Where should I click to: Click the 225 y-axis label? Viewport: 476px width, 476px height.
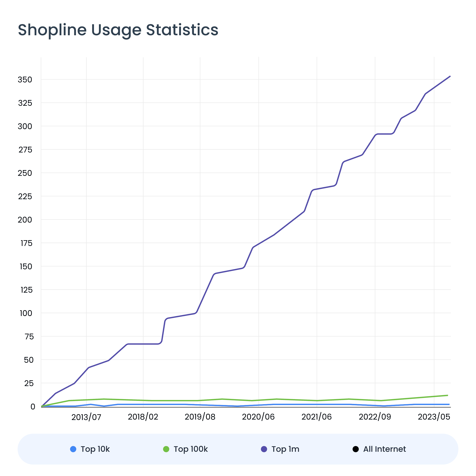pos(25,196)
